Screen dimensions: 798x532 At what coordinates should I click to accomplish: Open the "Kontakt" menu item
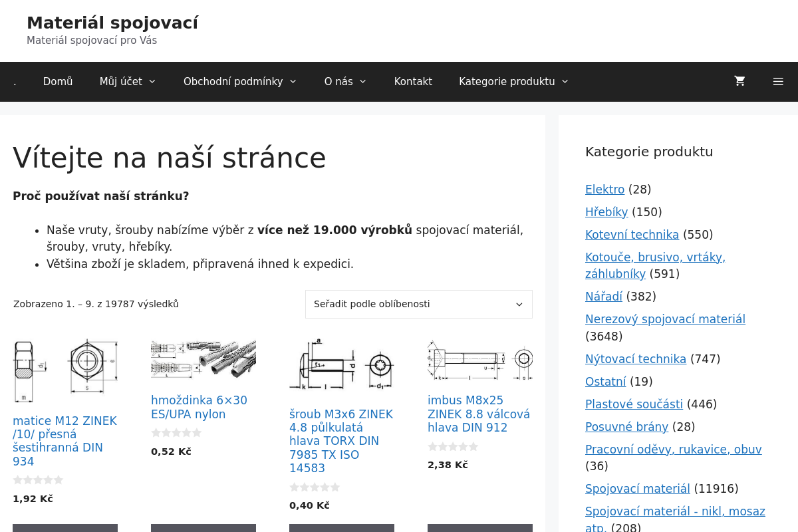click(x=413, y=81)
